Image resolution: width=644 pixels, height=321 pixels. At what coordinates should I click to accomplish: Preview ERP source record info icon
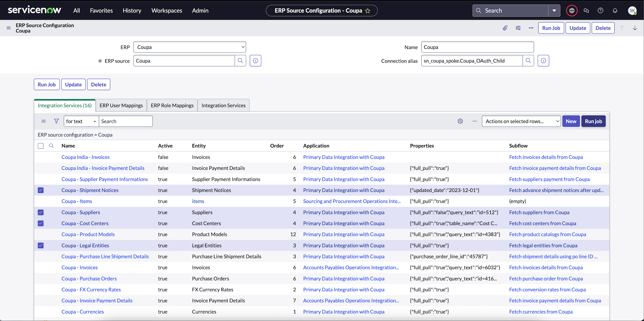click(255, 61)
